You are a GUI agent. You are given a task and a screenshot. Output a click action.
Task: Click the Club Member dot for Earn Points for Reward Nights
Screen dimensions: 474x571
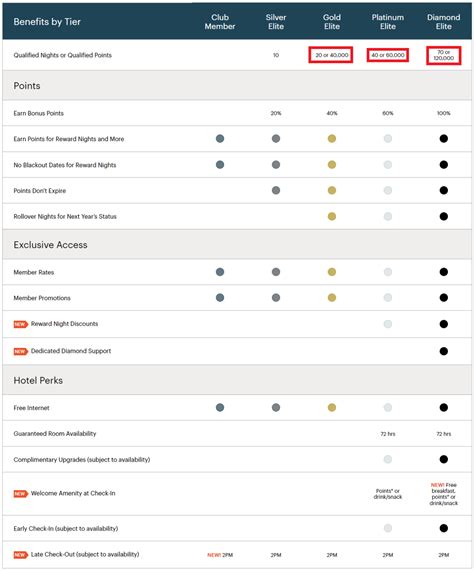click(220, 139)
